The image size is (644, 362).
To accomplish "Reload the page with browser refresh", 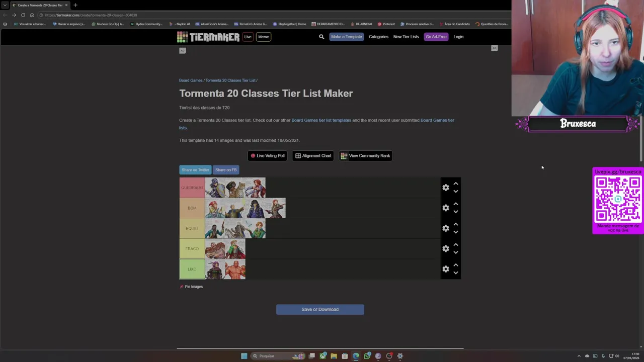I will 23,15.
